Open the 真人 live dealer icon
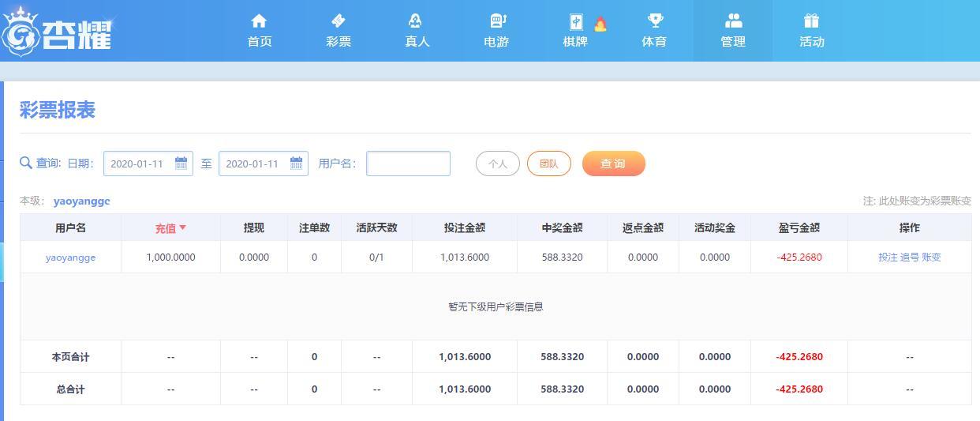Viewport: 980px width, 421px height. (x=416, y=21)
